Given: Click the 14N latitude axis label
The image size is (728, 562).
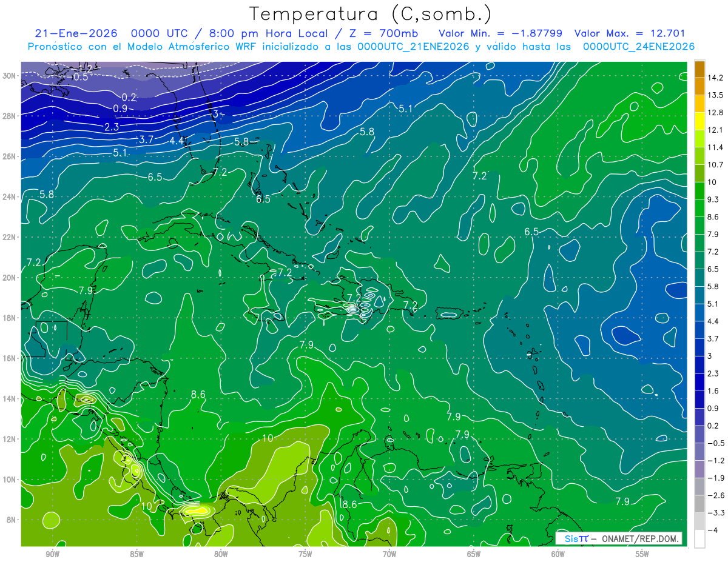Looking at the screenshot, I should 9,399.
